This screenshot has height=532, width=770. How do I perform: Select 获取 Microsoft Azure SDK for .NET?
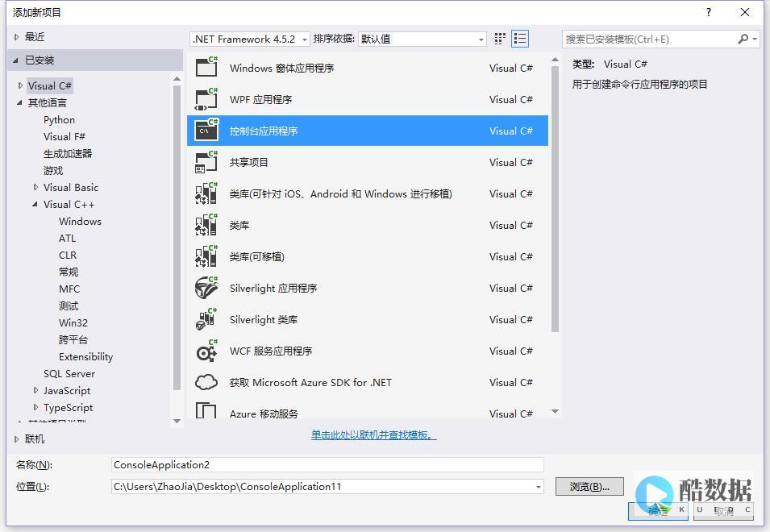click(310, 382)
